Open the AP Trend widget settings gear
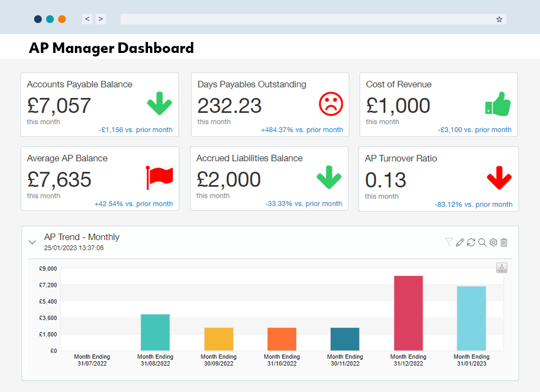Screen dimensions: 540x392 coord(493,242)
